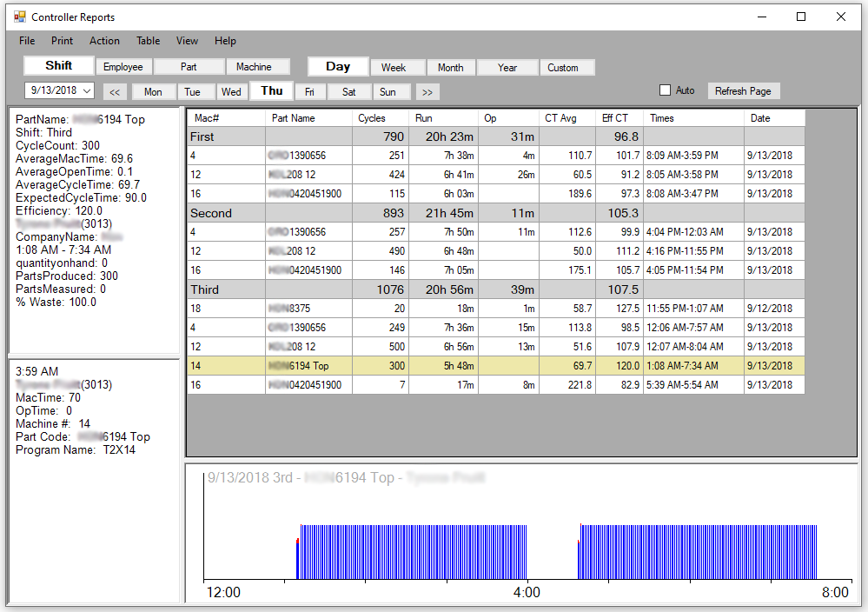Click the Controller Reports app icon

[x=19, y=17]
